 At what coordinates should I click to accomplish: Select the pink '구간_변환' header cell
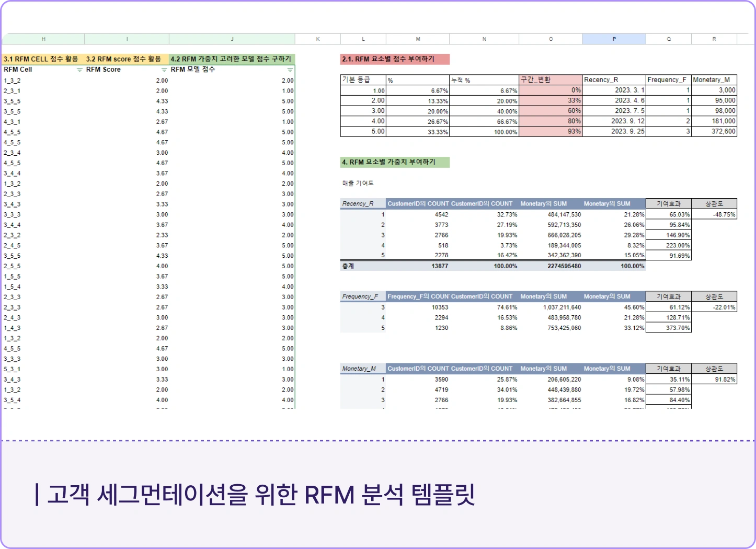pos(551,80)
